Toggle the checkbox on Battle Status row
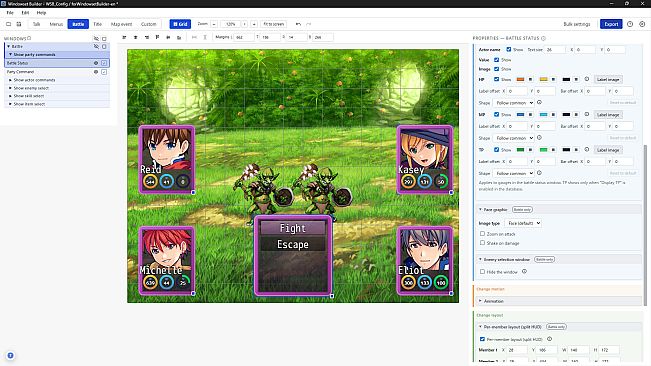The image size is (651, 366). (x=104, y=63)
